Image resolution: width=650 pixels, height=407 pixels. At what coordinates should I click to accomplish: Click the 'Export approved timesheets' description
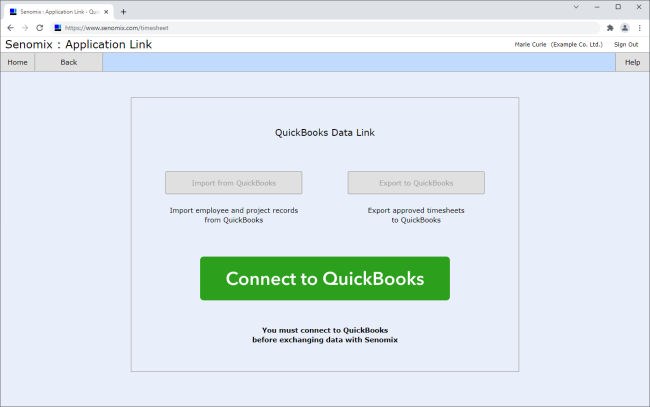pyautogui.click(x=416, y=215)
